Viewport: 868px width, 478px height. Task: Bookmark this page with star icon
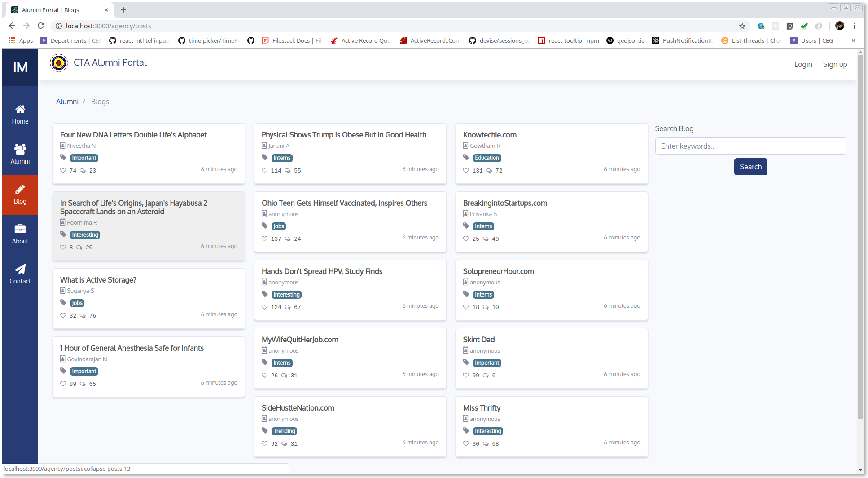(x=742, y=26)
